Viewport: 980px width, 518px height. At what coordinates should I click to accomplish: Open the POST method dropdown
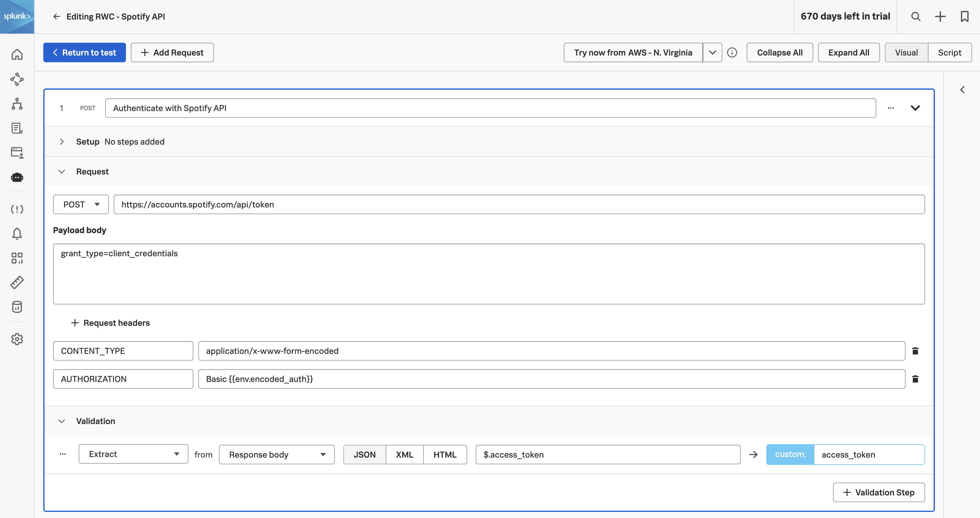pos(81,204)
